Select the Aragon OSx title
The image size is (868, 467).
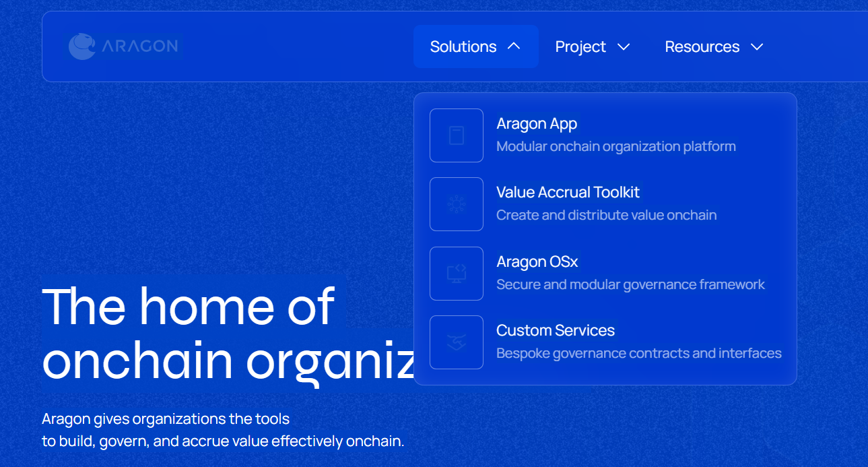coord(537,261)
